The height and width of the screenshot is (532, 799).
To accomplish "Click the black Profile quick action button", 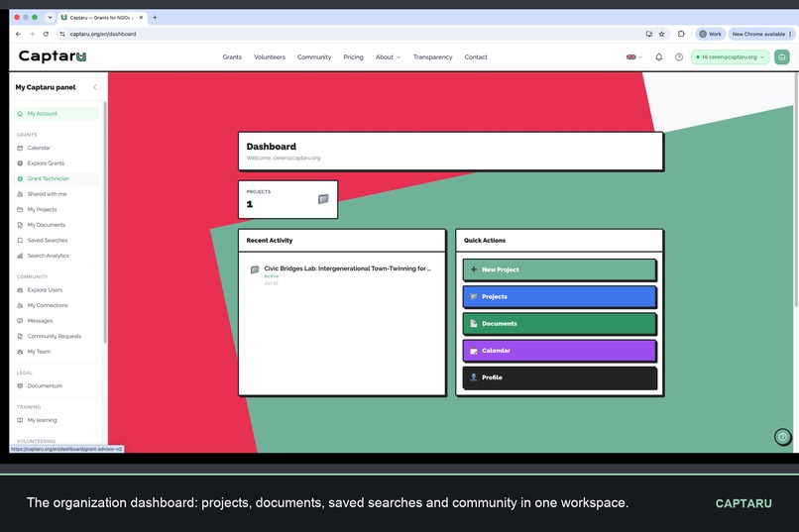I will coord(559,377).
